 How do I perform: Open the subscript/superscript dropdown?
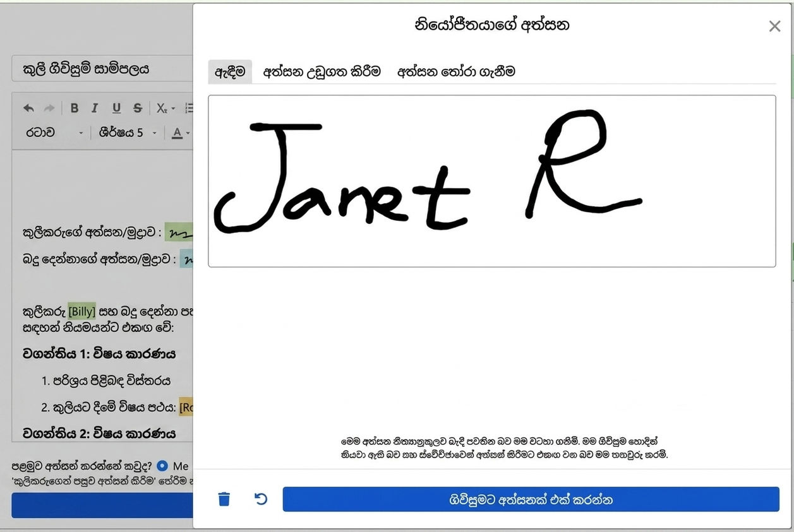tap(166, 108)
